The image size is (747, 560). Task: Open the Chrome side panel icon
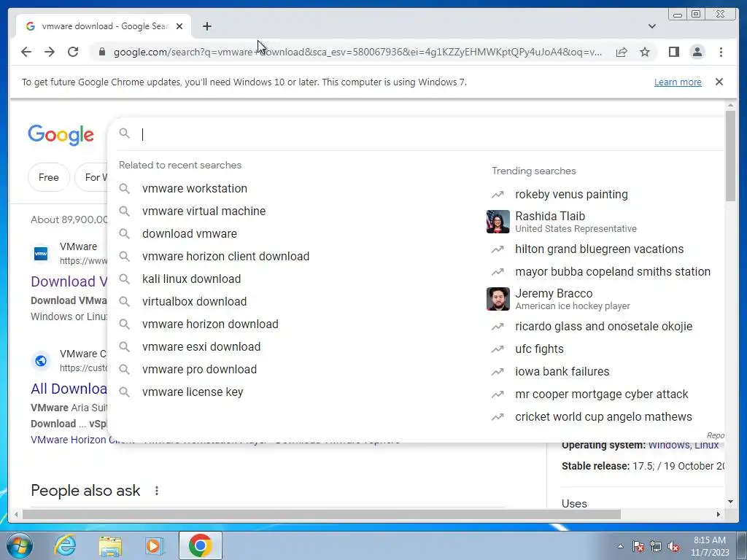[x=673, y=52]
